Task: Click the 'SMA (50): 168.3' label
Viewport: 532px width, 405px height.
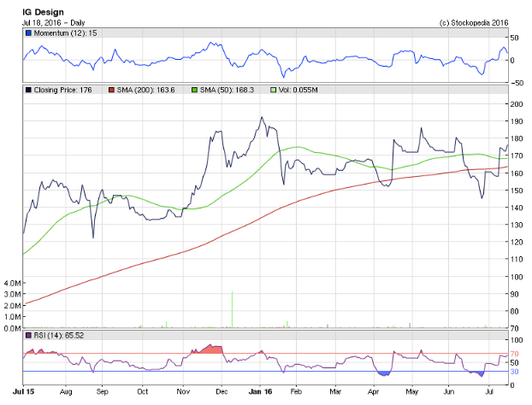Action: coord(227,90)
